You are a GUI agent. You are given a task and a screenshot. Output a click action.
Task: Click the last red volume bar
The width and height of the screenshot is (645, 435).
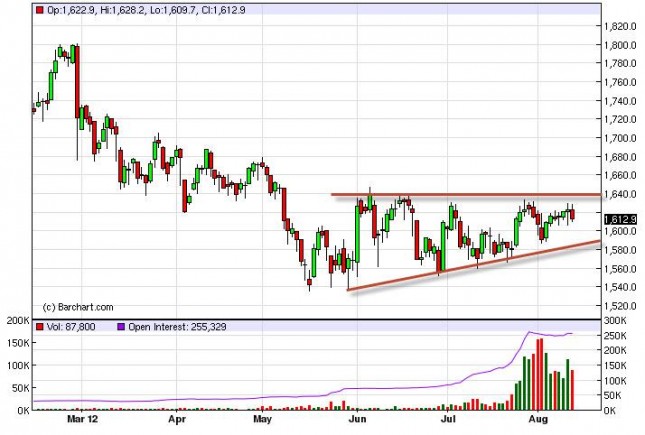(x=572, y=390)
